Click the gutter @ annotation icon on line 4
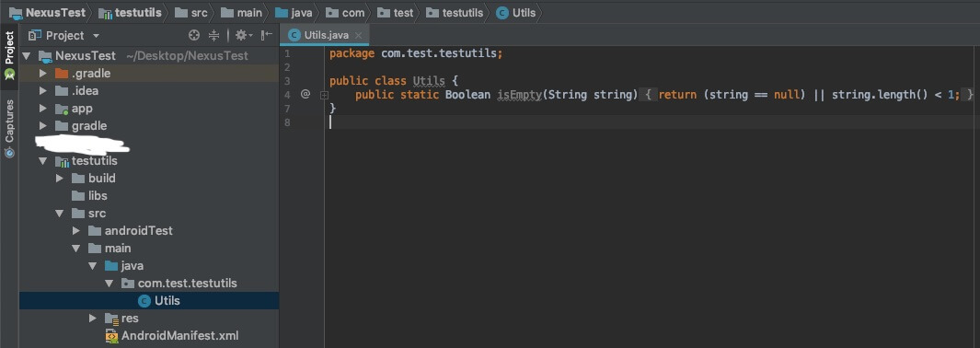980x348 pixels. point(305,94)
